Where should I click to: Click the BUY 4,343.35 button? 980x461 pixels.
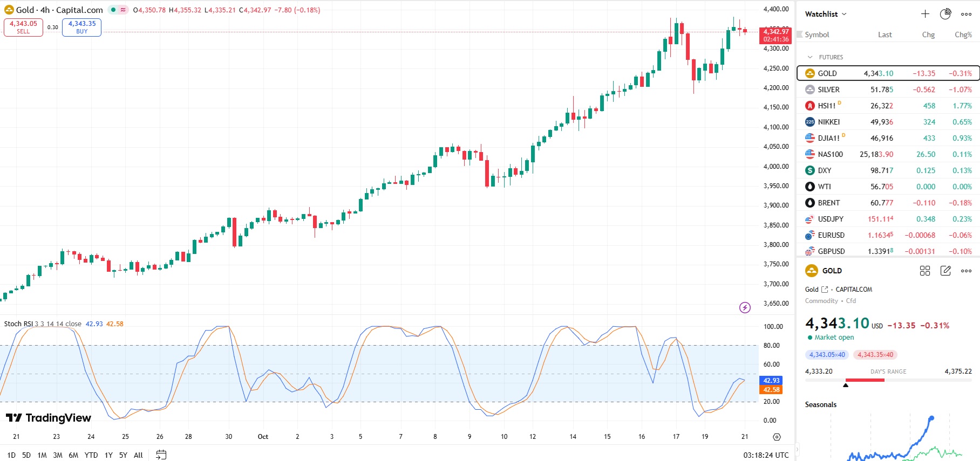(81, 27)
